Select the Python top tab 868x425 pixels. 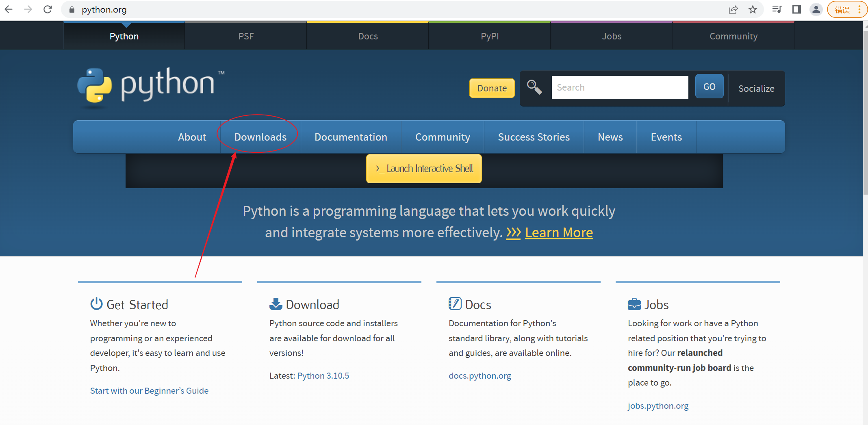coord(124,36)
